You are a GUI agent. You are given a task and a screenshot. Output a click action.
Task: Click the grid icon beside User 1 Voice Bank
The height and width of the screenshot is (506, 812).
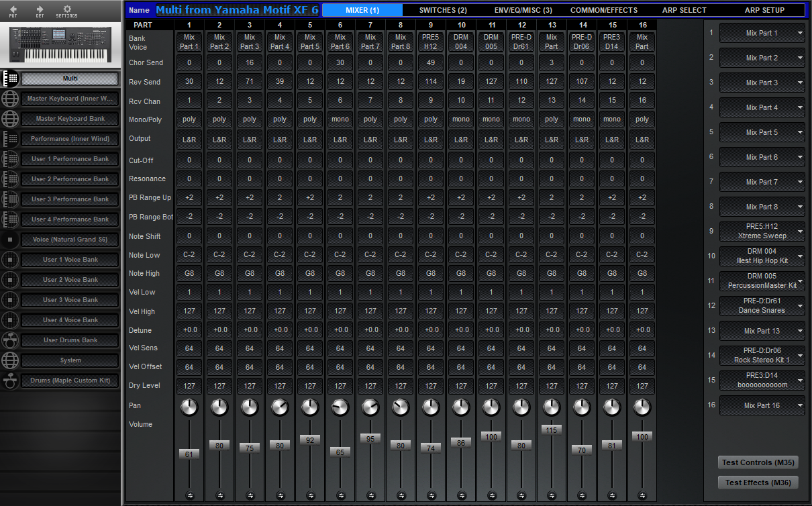tap(10, 259)
